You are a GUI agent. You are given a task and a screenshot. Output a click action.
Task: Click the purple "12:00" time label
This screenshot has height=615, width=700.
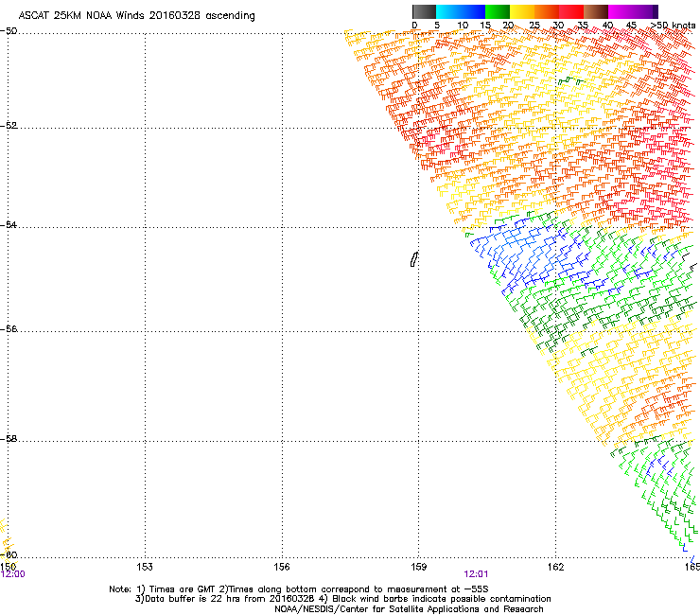(x=13, y=574)
